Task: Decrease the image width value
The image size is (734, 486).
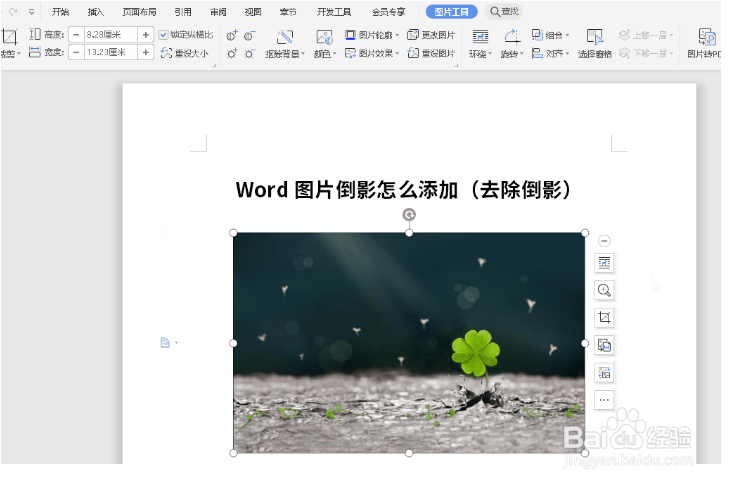Action: point(76,52)
